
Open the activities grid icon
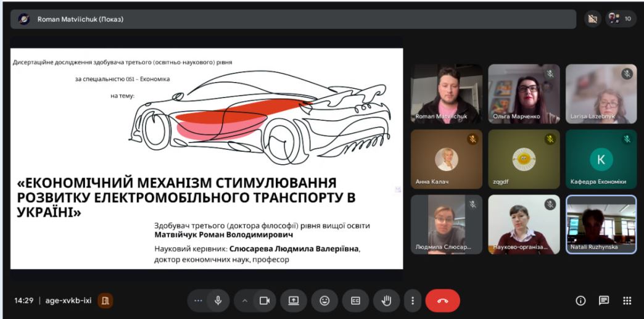coord(627,300)
